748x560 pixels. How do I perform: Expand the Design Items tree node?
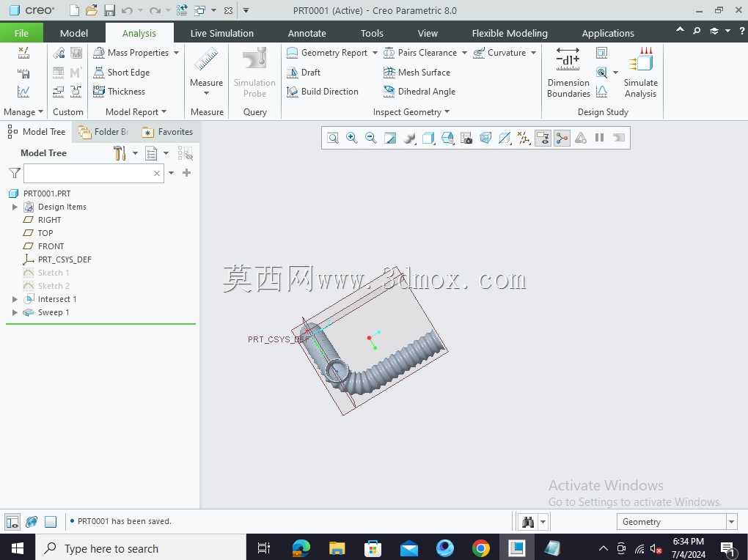pyautogui.click(x=15, y=207)
